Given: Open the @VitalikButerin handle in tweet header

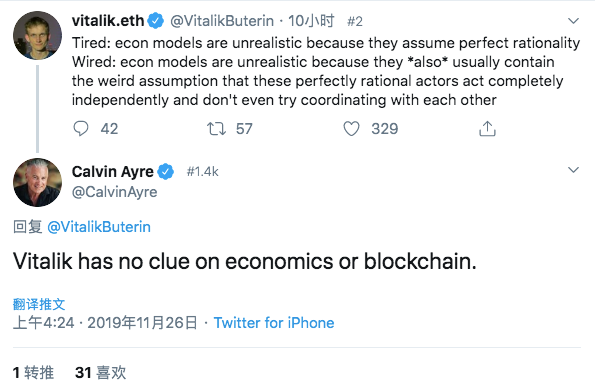Looking at the screenshot, I should pos(222,21).
